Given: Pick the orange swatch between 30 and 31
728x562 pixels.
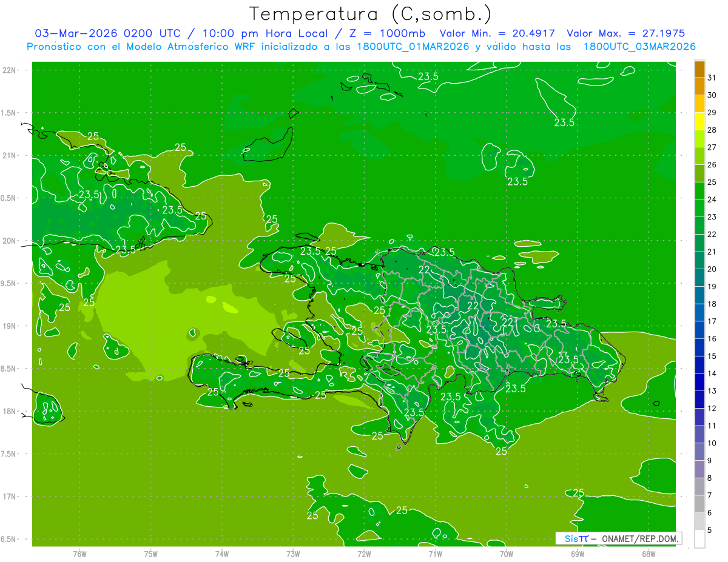Looking at the screenshot, I should [699, 87].
